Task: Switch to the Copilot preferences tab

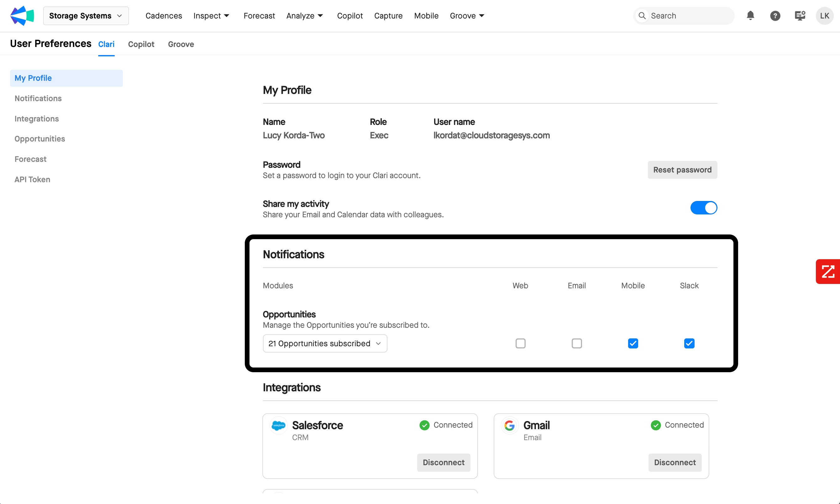Action: click(x=141, y=44)
